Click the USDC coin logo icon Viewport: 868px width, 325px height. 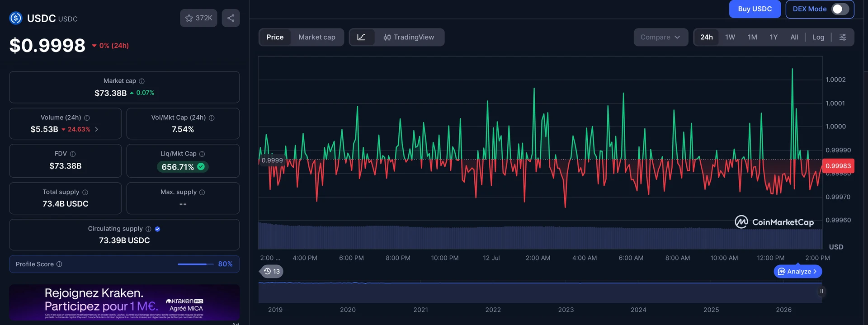tap(16, 18)
